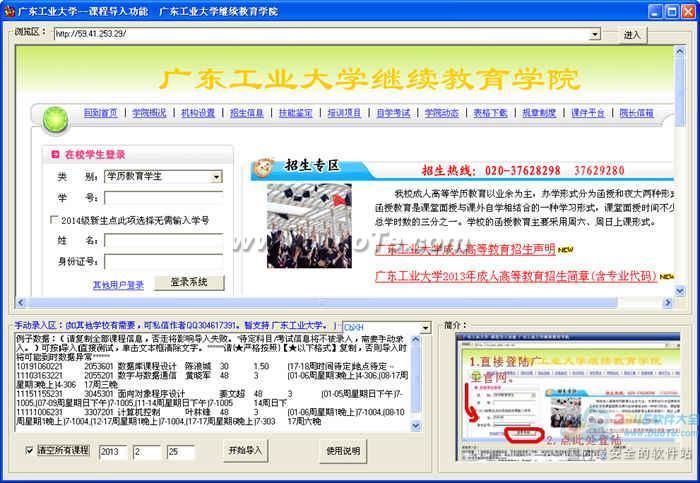
Task: Go to 学院动态 navigation link
Action: tap(442, 113)
